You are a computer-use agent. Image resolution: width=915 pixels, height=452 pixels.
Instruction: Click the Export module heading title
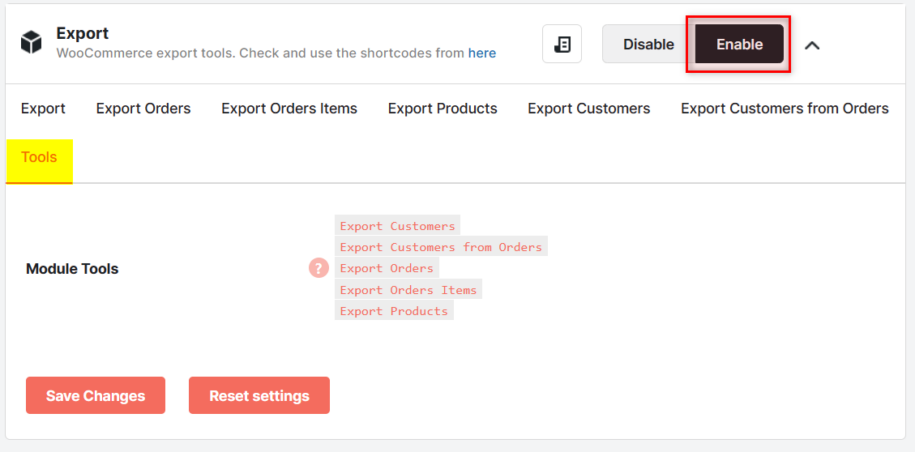[x=82, y=33]
